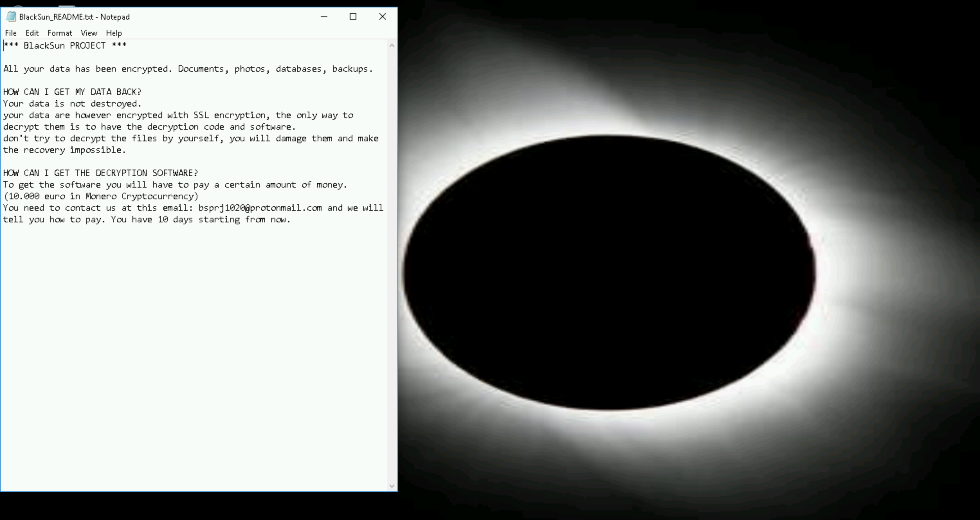Close the BlackSun_README.txt Notepad window
This screenshot has width=980, height=520.
tap(382, 17)
